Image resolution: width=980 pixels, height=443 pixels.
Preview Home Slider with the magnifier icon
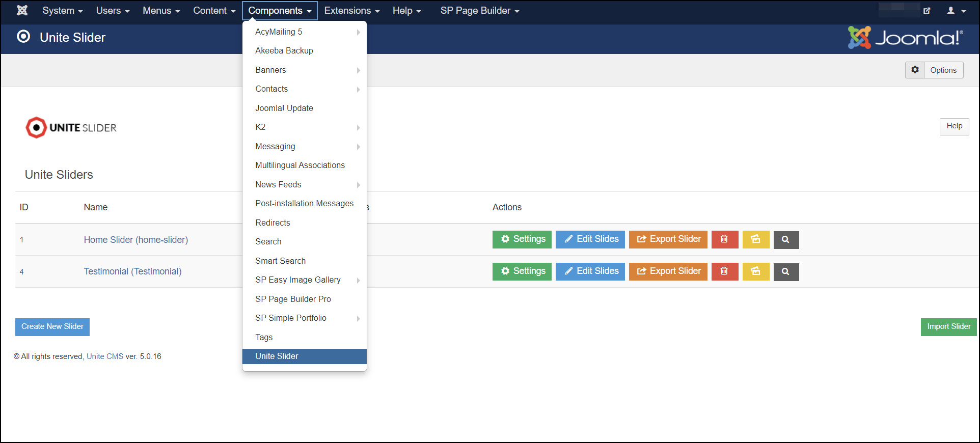click(786, 239)
